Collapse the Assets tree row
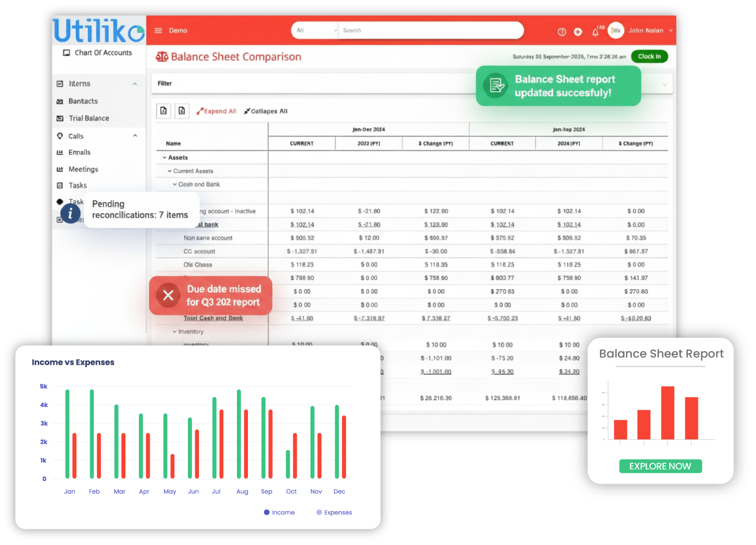This screenshot has height=545, width=756. tap(164, 158)
